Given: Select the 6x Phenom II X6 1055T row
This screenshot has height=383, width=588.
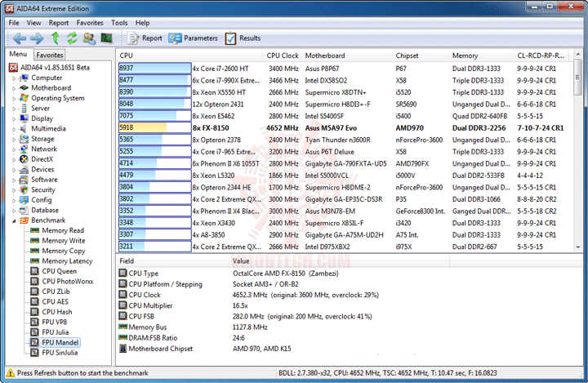Looking at the screenshot, I should tap(345, 163).
